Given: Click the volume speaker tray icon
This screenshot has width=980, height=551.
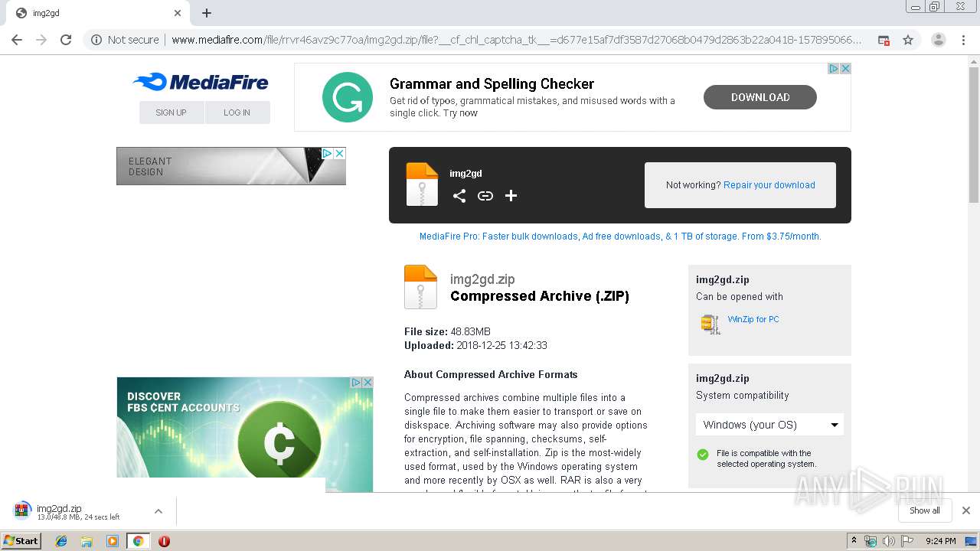Looking at the screenshot, I should [889, 541].
